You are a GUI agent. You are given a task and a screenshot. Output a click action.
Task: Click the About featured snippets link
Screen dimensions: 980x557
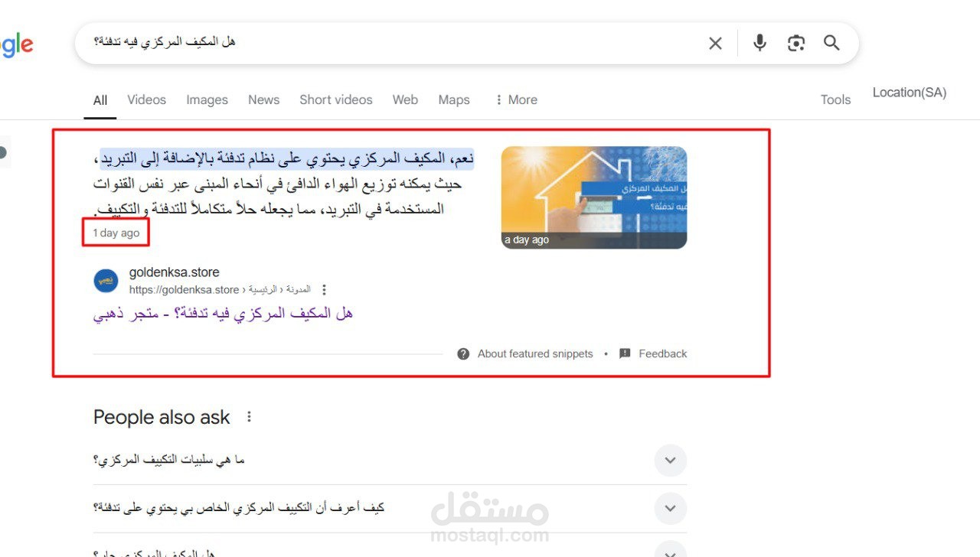(535, 353)
